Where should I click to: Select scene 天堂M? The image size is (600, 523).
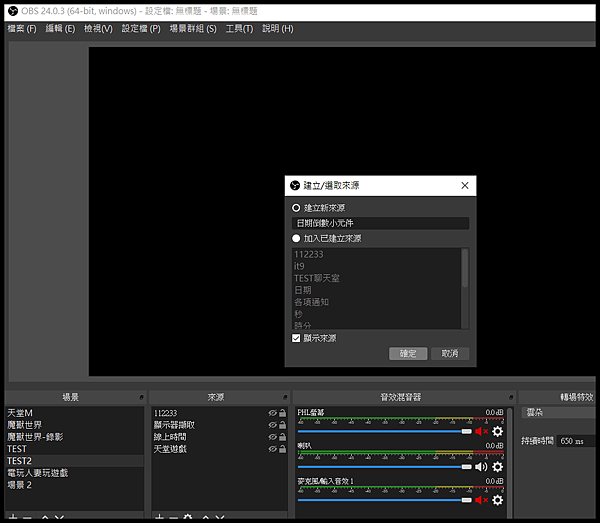(x=75, y=413)
